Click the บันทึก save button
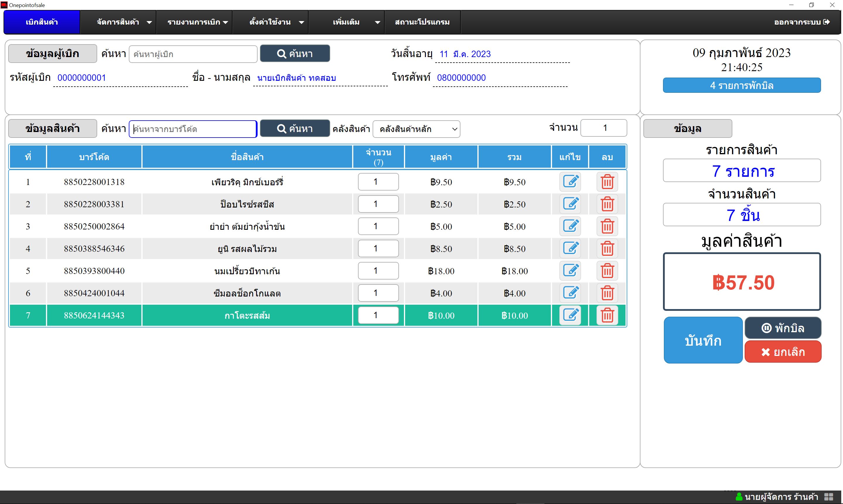 703,340
